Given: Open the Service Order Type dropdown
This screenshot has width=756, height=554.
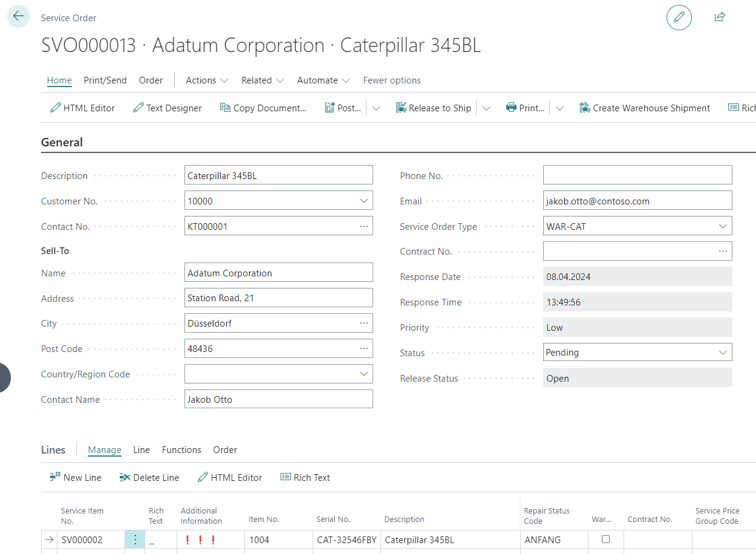Looking at the screenshot, I should (723, 226).
